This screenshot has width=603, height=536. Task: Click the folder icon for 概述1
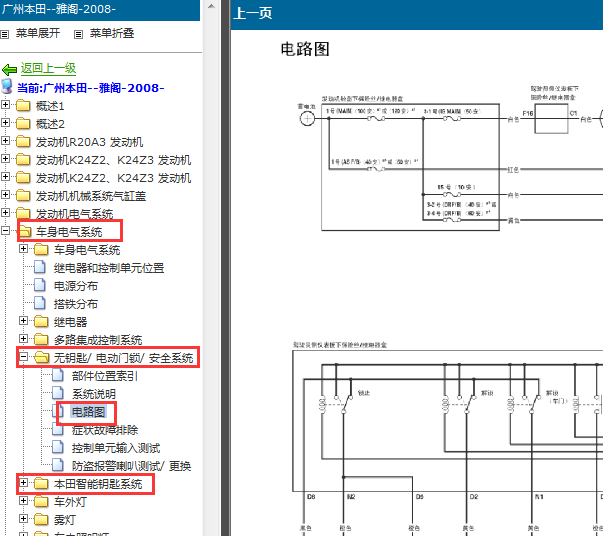[23, 105]
